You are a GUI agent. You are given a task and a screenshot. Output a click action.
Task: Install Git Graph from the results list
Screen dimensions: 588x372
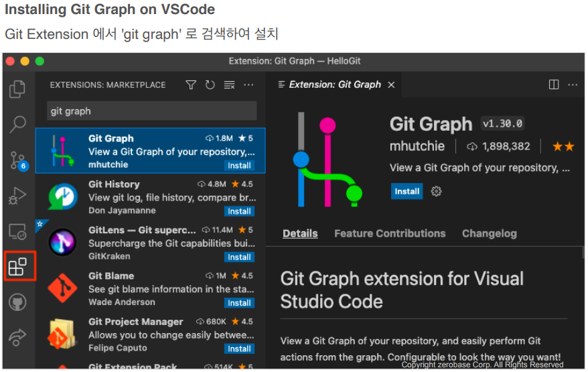point(239,166)
